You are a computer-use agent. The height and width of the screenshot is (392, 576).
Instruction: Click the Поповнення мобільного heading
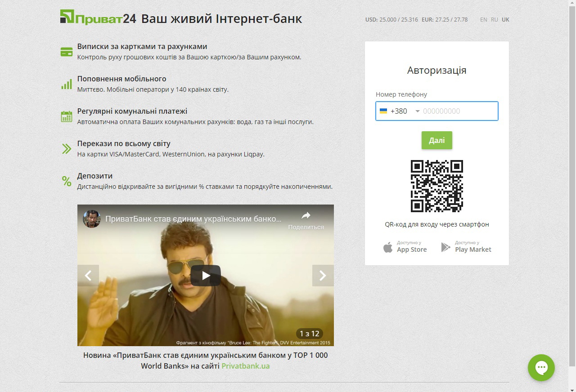point(122,79)
